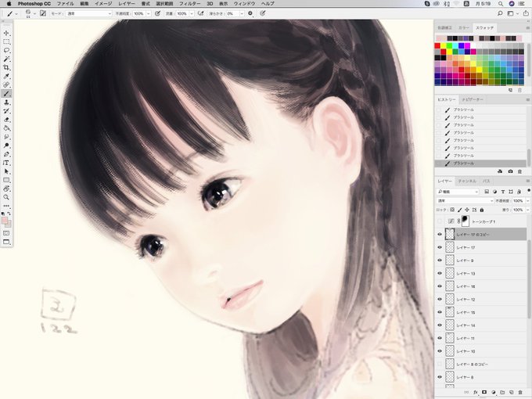Open Spotlight search in the menu bar
Image resolution: width=532 pixels, height=399 pixels.
pos(501,4)
